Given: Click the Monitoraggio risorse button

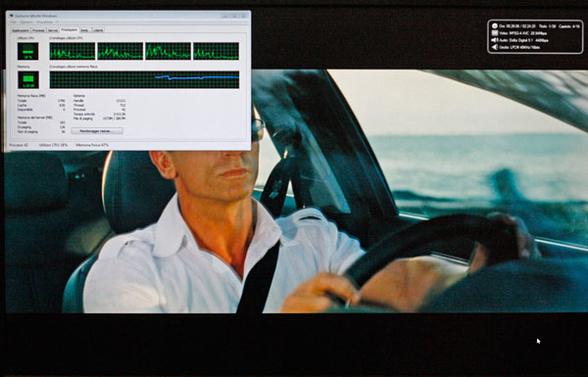Looking at the screenshot, I should [x=97, y=131].
